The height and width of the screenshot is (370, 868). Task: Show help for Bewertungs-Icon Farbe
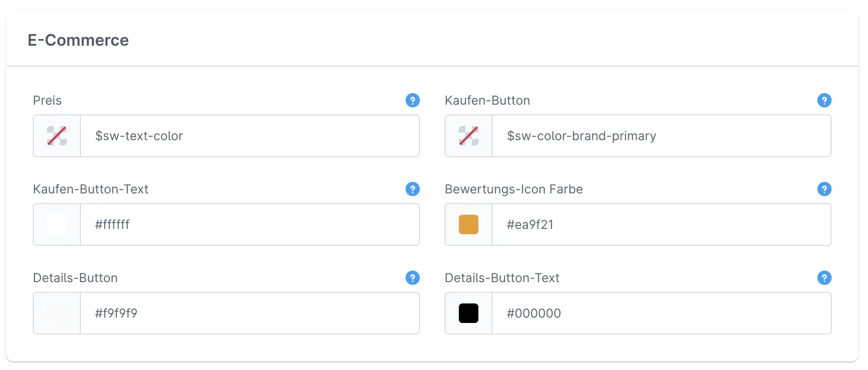coord(824,189)
